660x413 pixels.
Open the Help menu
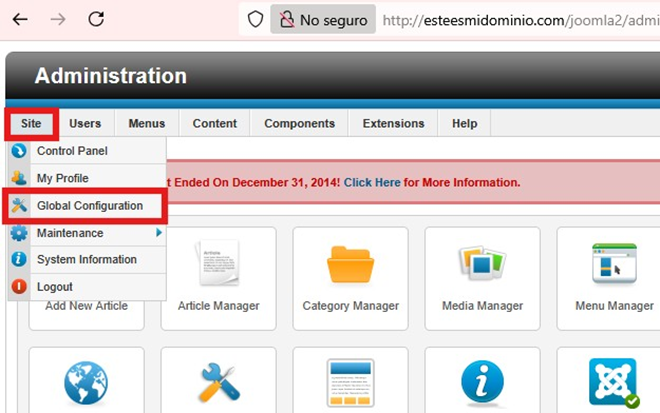pyautogui.click(x=464, y=123)
